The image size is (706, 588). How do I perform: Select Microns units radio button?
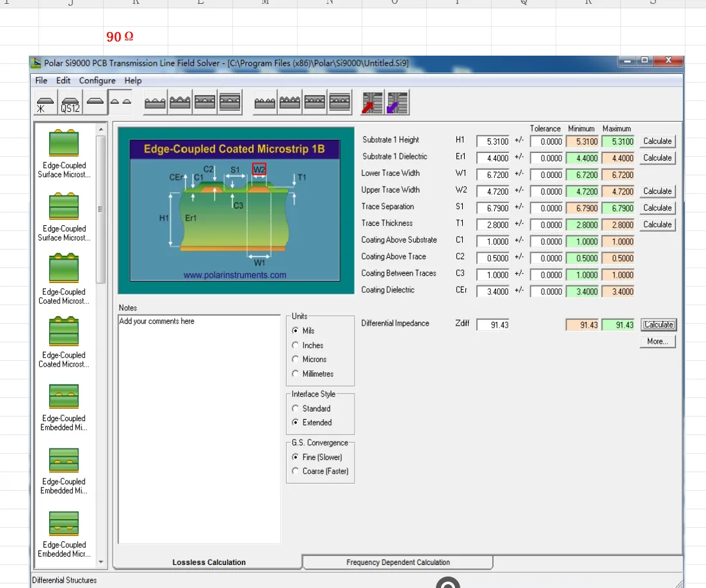(x=295, y=360)
